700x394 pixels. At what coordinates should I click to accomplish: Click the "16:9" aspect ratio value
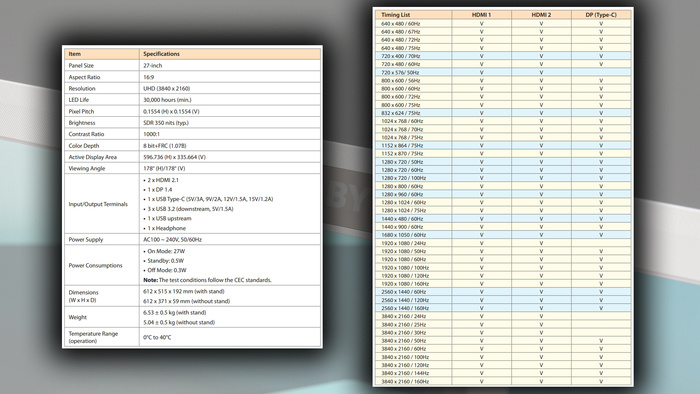click(x=149, y=77)
